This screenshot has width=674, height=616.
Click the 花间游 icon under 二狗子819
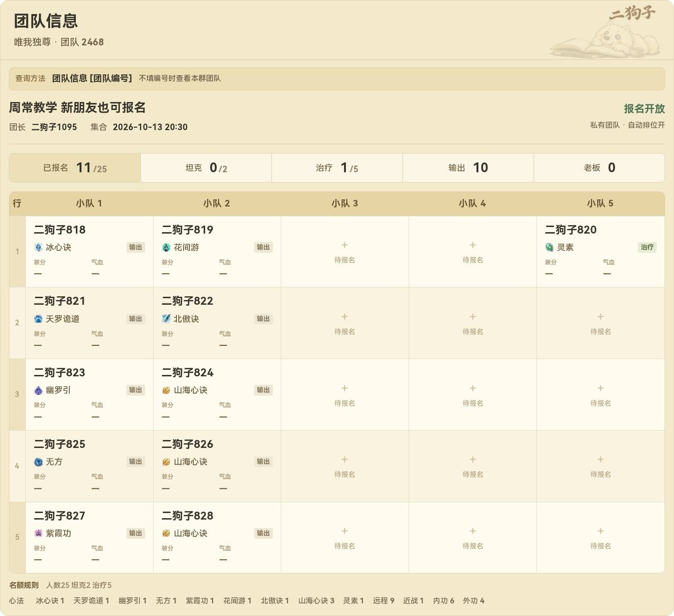(x=166, y=247)
